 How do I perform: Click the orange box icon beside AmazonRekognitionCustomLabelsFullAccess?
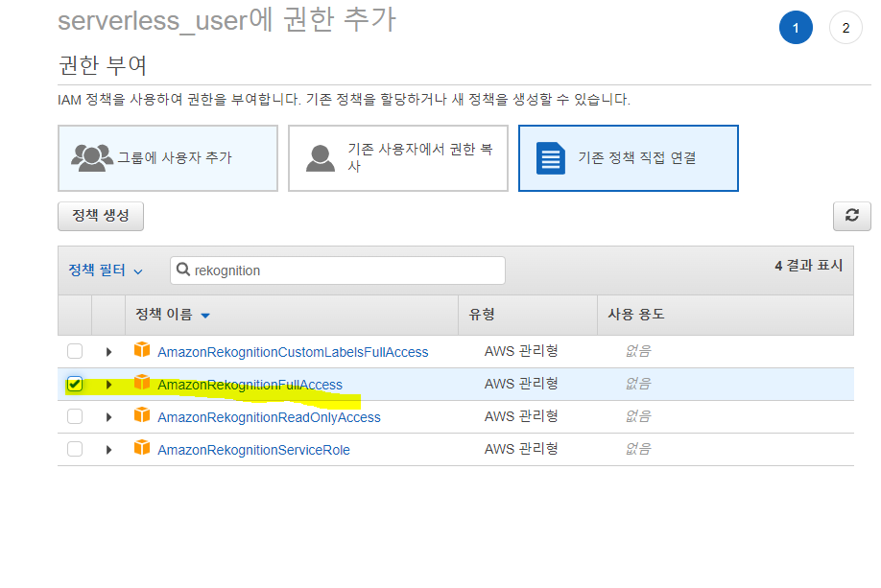[142, 350]
